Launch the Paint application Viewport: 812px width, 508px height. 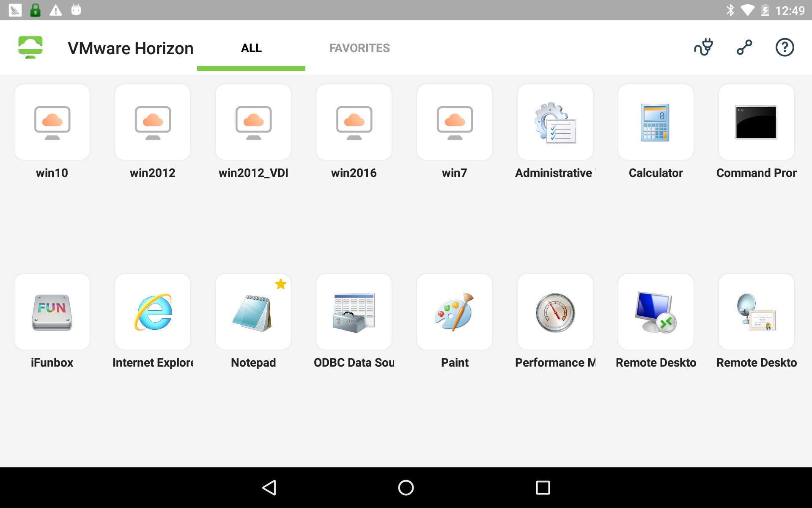coord(455,312)
